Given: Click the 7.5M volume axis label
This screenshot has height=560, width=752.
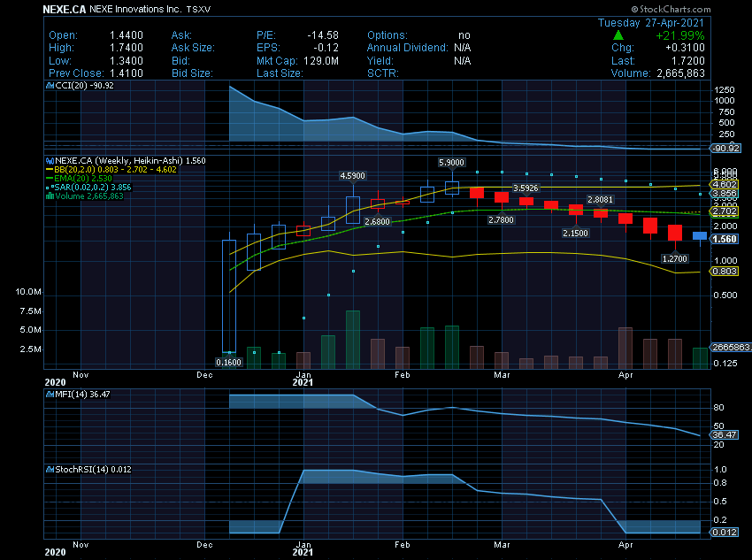Looking at the screenshot, I should 31,311.
